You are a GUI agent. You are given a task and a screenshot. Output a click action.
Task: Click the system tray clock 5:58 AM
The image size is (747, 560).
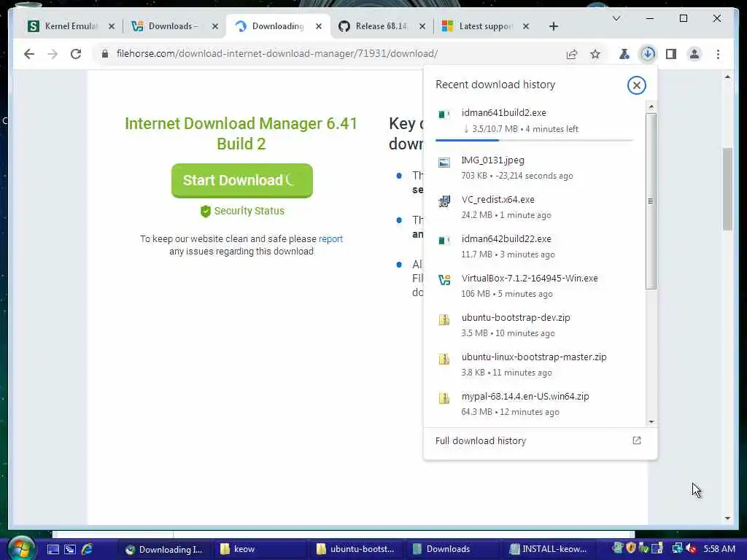(x=719, y=549)
